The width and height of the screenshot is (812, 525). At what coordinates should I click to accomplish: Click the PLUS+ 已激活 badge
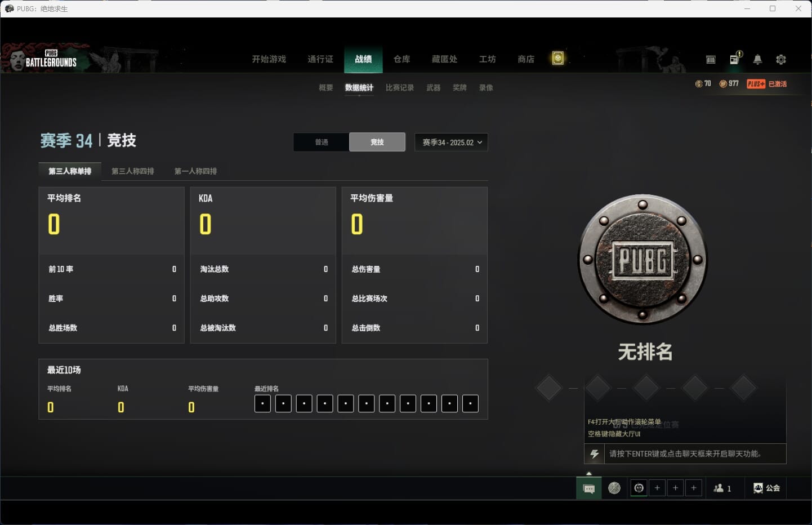pos(766,84)
